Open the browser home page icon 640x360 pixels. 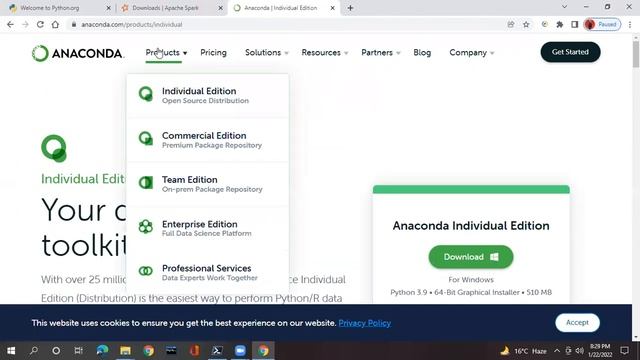click(x=55, y=24)
